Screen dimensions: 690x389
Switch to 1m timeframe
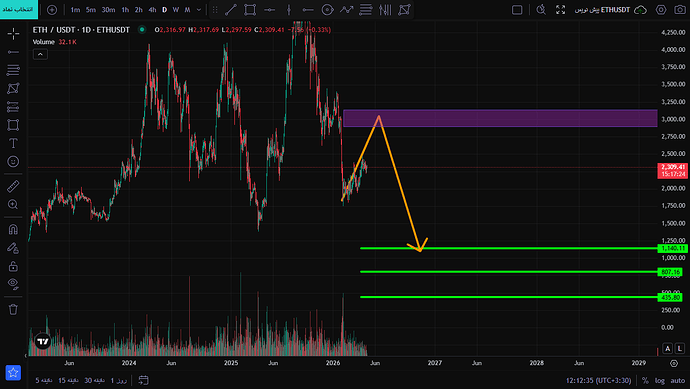pyautogui.click(x=75, y=10)
